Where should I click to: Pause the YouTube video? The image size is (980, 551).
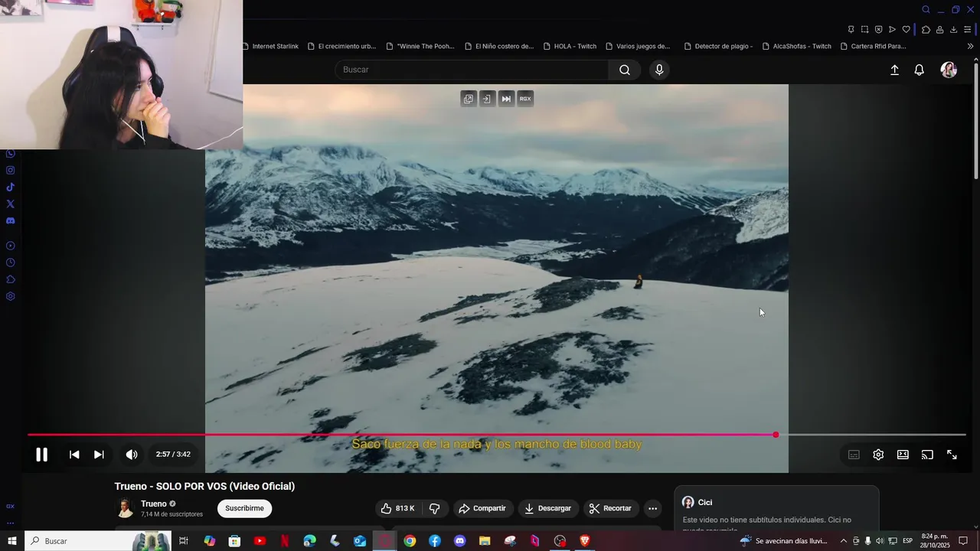click(41, 455)
